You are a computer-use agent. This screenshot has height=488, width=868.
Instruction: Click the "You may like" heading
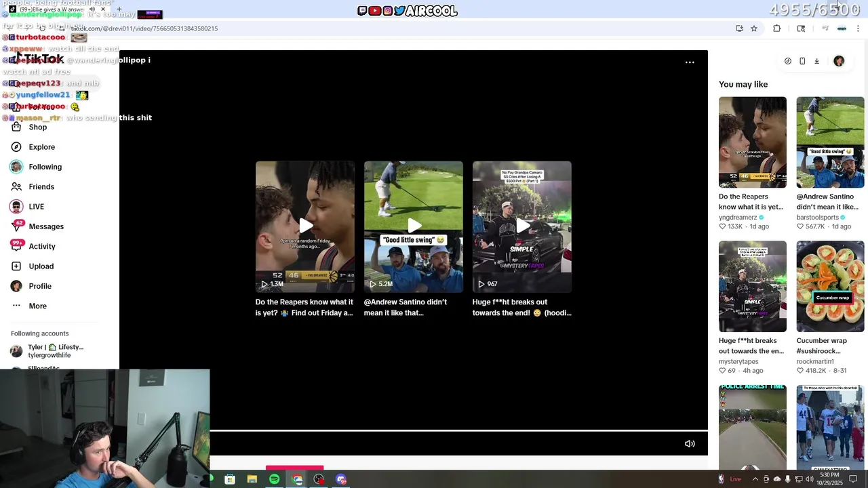click(743, 85)
